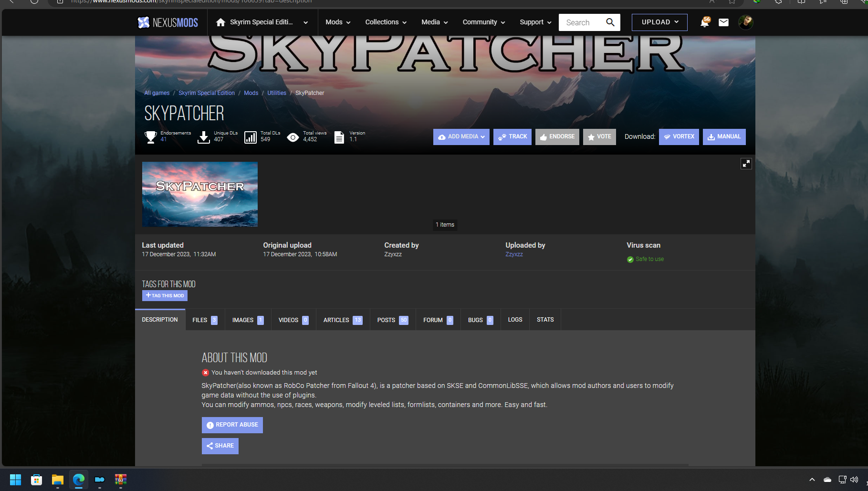
Task: Switch to the BUGS tab
Action: pos(481,320)
